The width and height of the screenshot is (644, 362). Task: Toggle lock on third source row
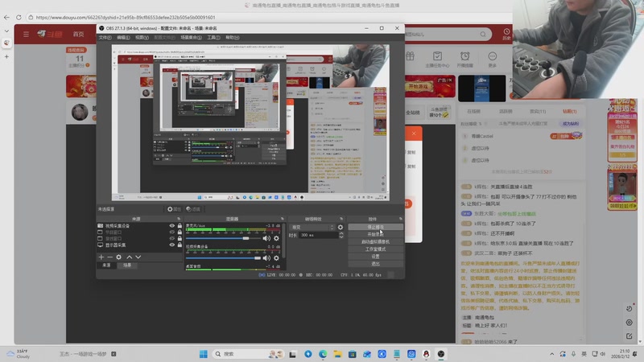pyautogui.click(x=180, y=238)
